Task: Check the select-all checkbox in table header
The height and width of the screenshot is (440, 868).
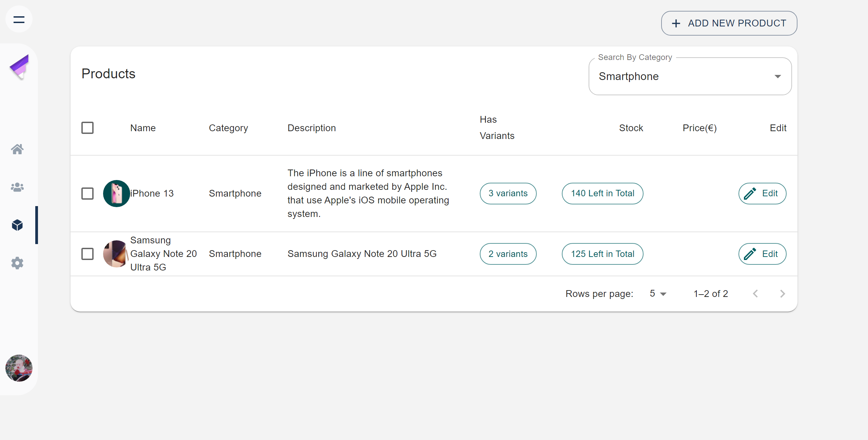Action: (87, 128)
